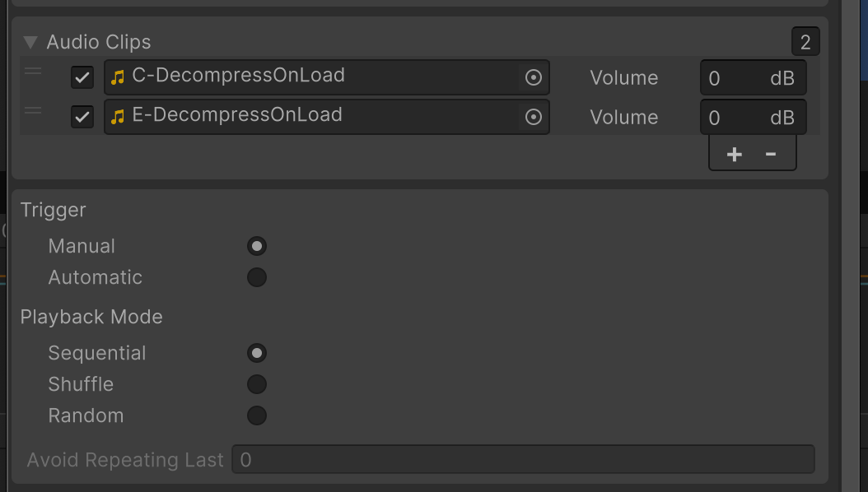Click the Audio Clips count field
Viewport: 868px width, 492px height.
(805, 42)
